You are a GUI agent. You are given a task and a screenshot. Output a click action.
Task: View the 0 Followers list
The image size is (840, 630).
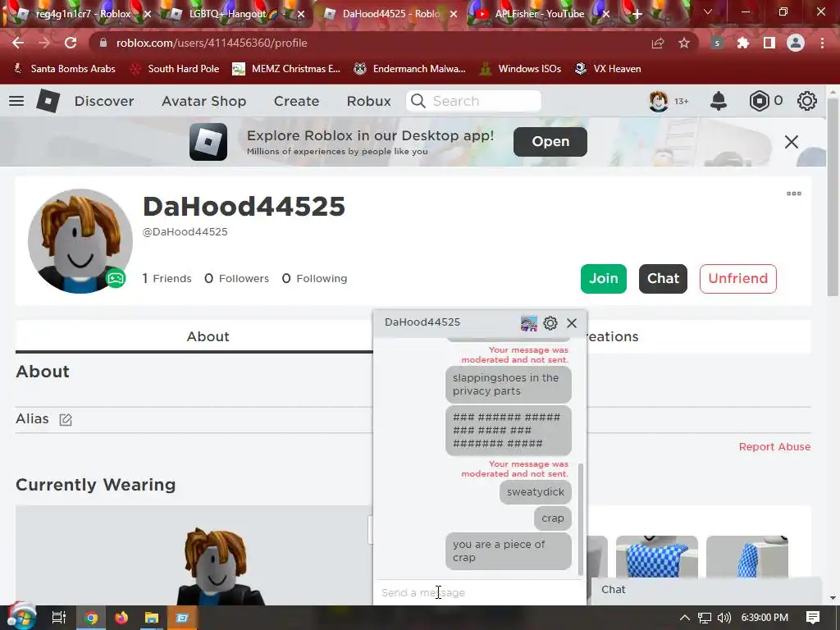[236, 279]
